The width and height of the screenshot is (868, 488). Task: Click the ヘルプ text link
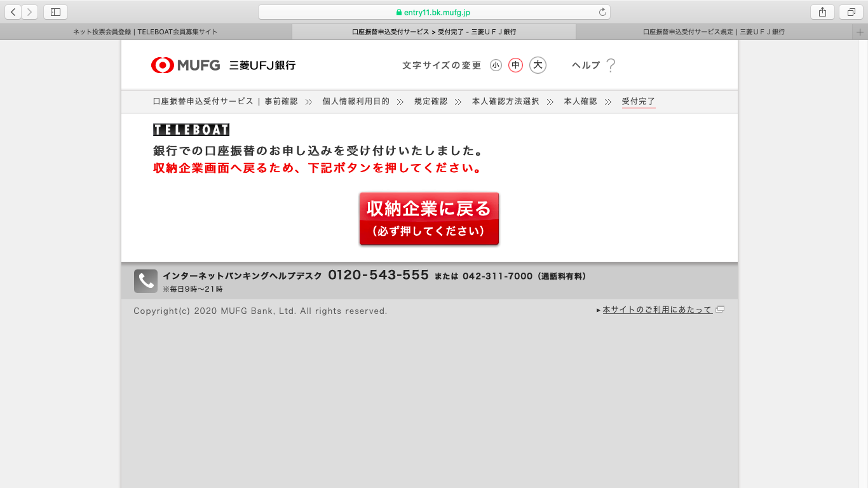click(x=585, y=65)
